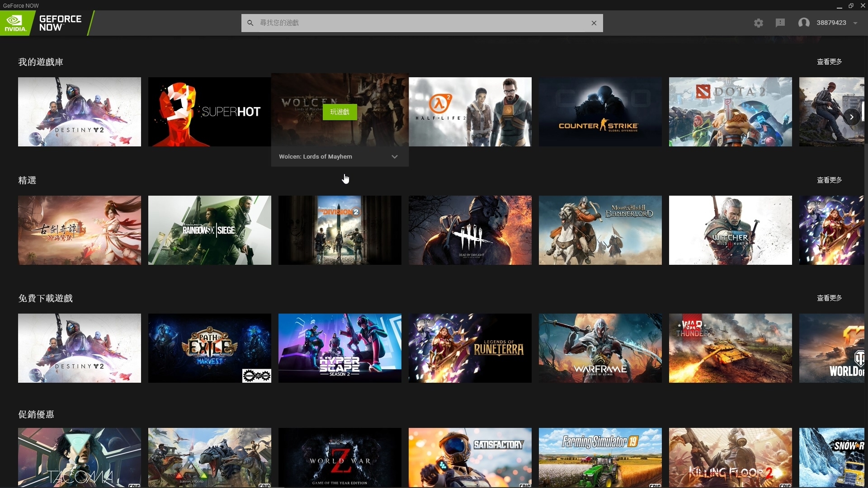Select the War Thunder tile
868x488 pixels.
(x=731, y=348)
